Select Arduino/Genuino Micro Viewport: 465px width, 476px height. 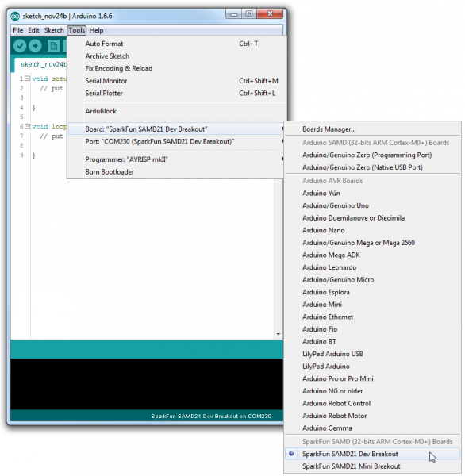372,280
